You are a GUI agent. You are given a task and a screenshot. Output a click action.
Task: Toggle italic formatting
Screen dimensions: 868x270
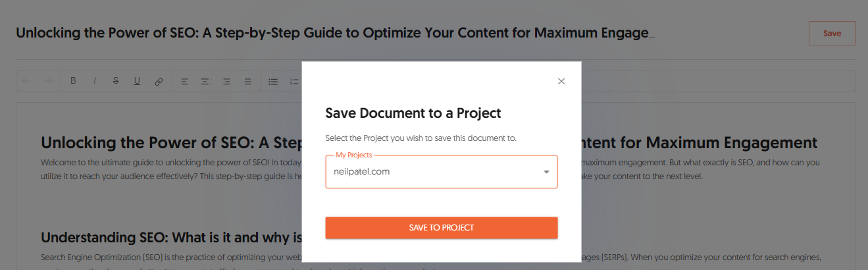coord(95,81)
